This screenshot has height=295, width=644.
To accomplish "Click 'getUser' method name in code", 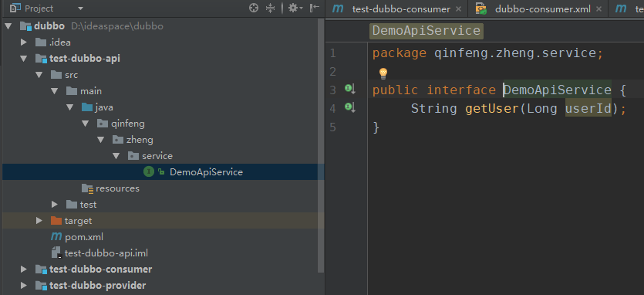I will (x=491, y=109).
